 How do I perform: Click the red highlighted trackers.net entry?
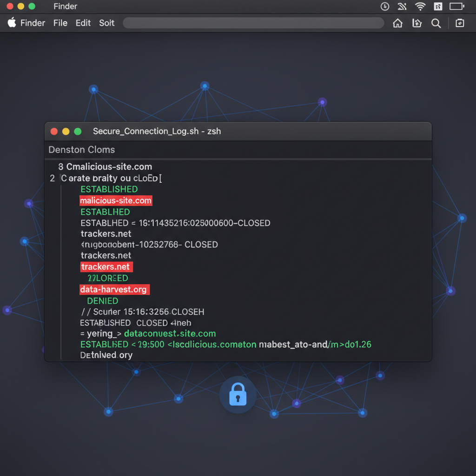(106, 267)
